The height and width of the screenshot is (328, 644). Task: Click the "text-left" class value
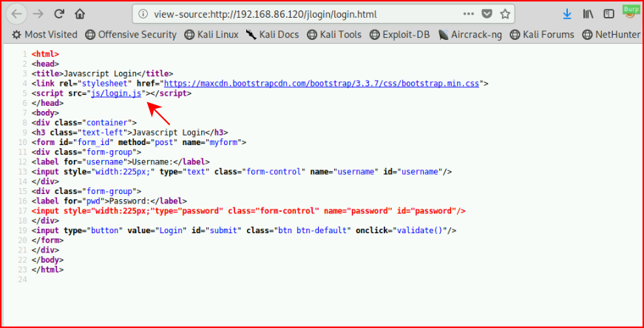[x=104, y=133]
